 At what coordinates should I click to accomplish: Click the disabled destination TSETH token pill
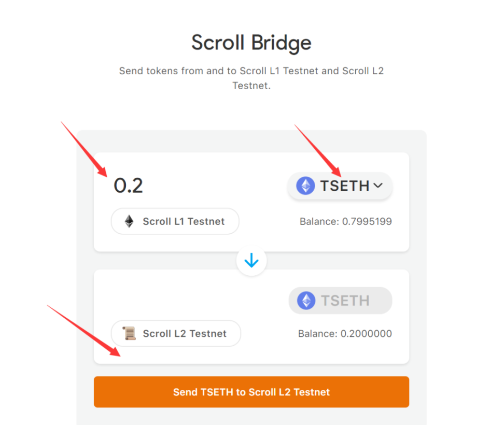tap(340, 301)
